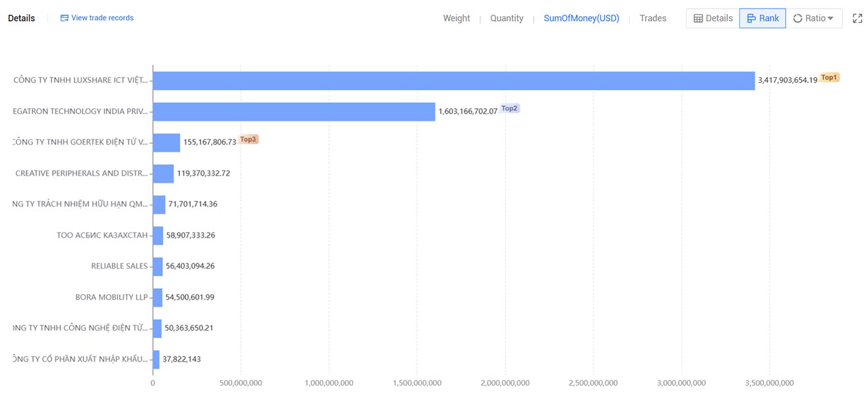Click the CỔ PHẦN XUẤT NHẬP KHẨU label
Screen dimensions: 868x396
(x=80, y=360)
